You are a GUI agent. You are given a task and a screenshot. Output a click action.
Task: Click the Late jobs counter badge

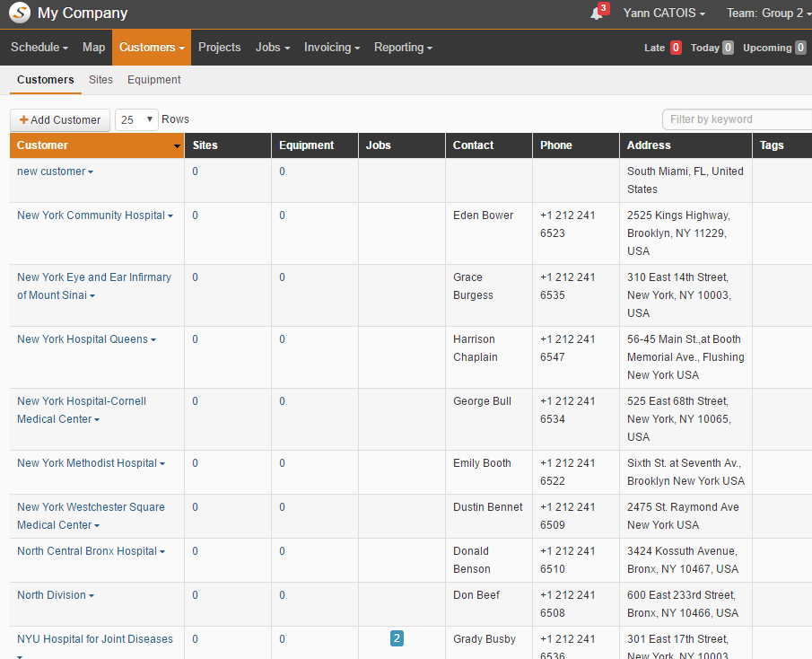click(676, 48)
